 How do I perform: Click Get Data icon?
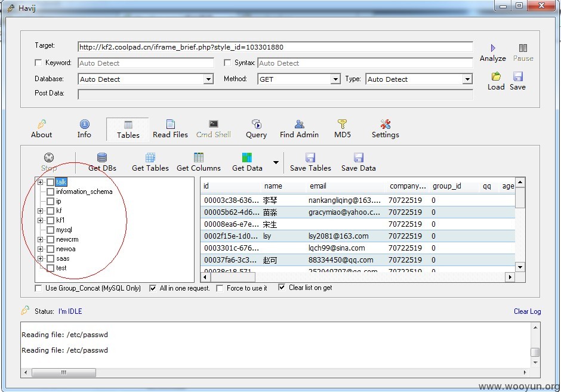point(247,158)
